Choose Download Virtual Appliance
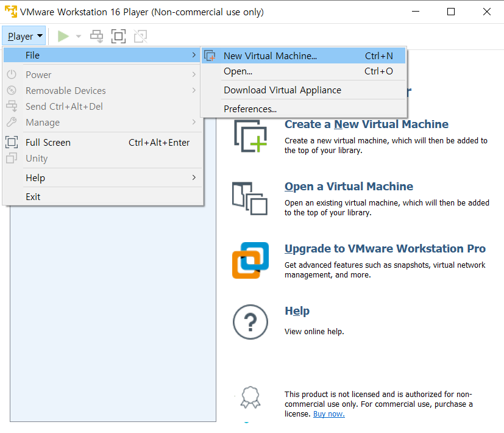Image resolution: width=504 pixels, height=433 pixels. (x=303, y=90)
